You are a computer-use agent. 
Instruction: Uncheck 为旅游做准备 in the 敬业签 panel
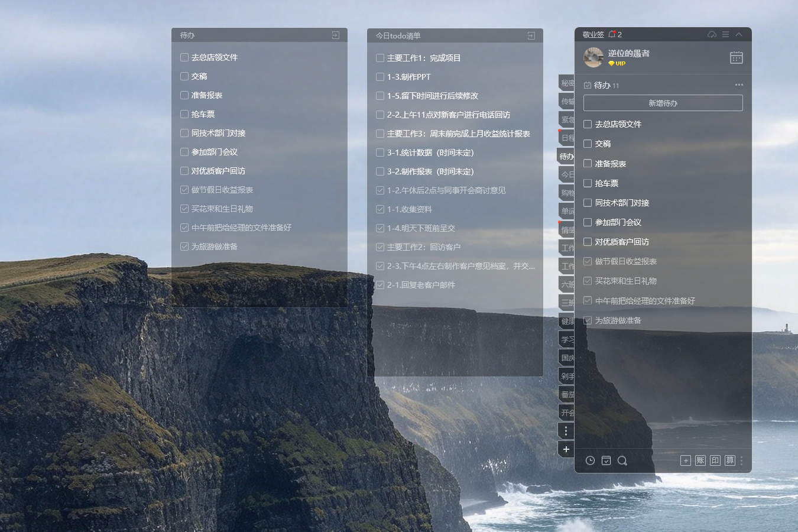tap(588, 320)
